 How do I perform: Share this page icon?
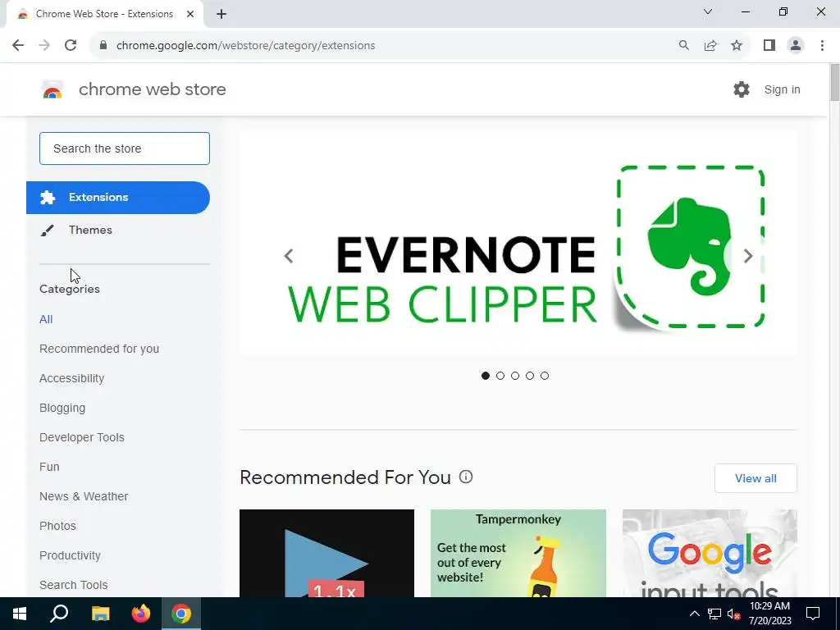pyautogui.click(x=710, y=46)
